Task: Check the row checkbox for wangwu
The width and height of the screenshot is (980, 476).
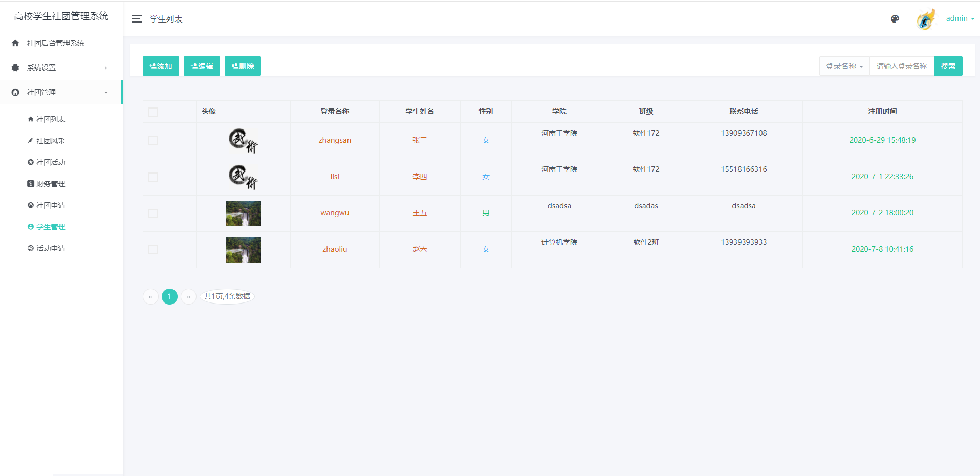Action: pos(153,213)
